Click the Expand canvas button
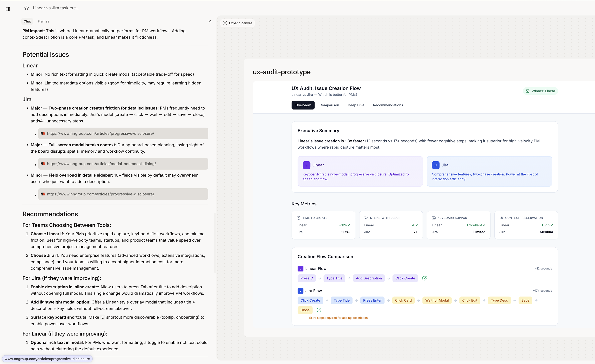The image size is (595, 364). pos(237,23)
